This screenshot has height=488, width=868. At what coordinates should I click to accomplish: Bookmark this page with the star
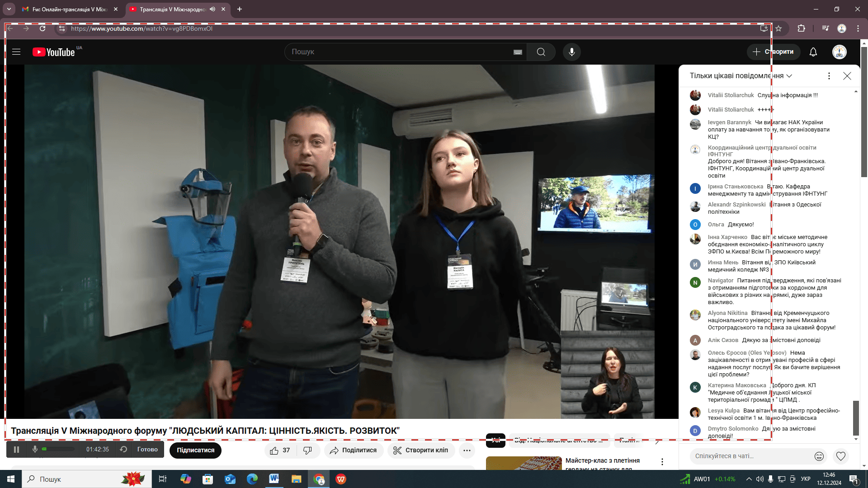778,28
